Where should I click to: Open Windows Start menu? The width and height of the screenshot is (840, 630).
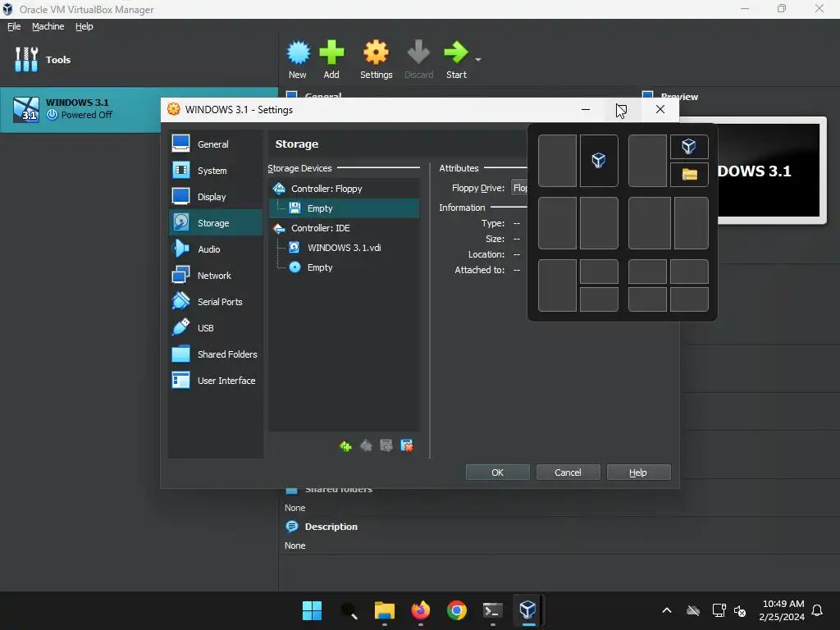[x=312, y=610]
